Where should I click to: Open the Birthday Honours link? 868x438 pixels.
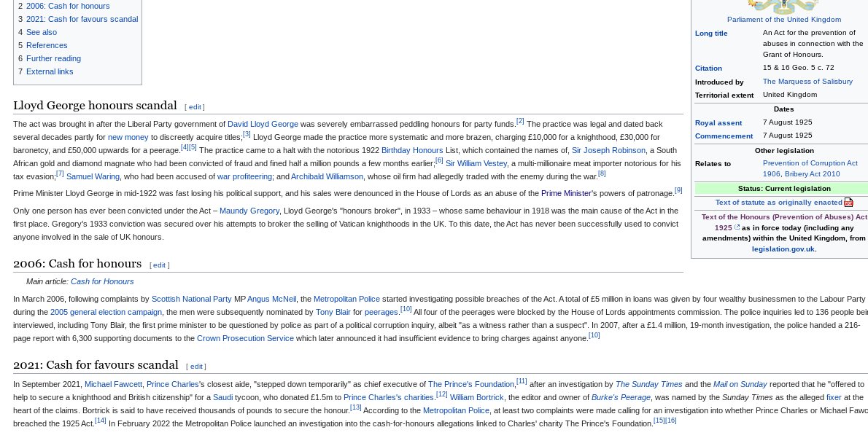tap(412, 150)
